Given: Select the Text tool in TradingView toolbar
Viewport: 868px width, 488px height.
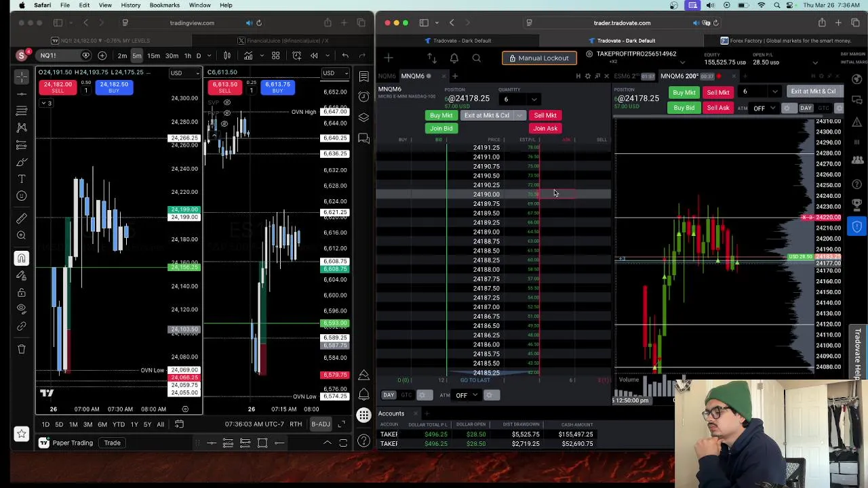Looking at the screenshot, I should pos(22,179).
